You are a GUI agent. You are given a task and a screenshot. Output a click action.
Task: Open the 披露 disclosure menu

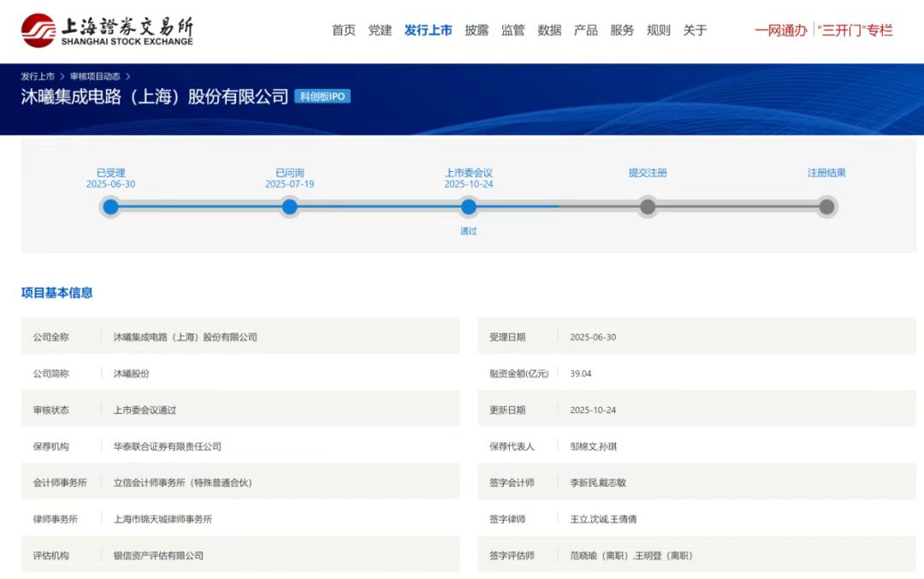pyautogui.click(x=477, y=30)
